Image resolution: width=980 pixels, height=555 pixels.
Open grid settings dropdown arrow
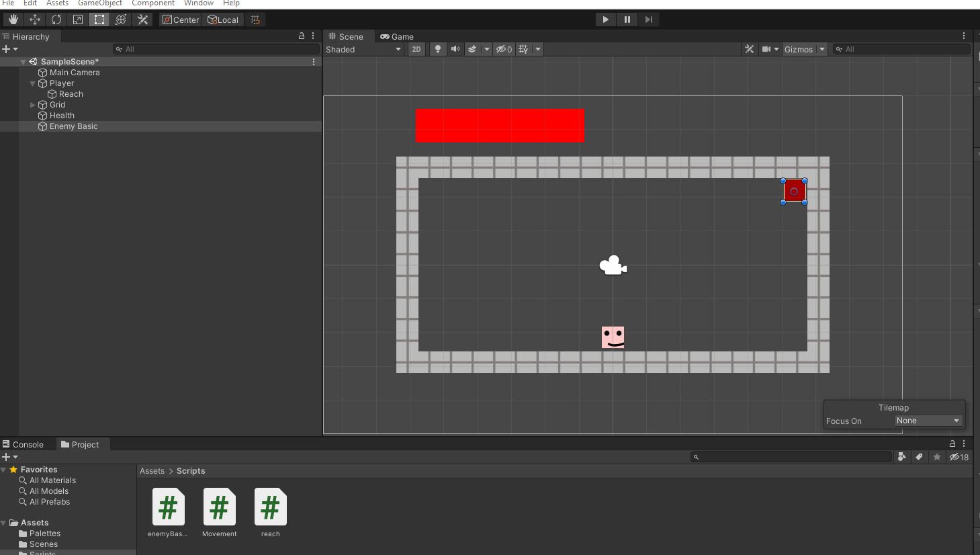538,49
